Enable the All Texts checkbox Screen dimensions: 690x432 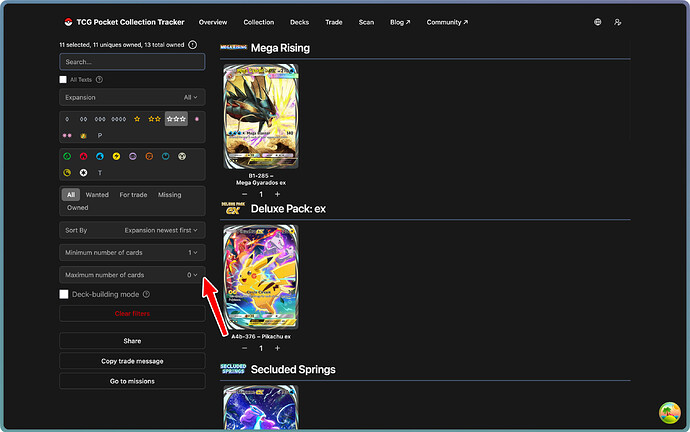tap(63, 80)
